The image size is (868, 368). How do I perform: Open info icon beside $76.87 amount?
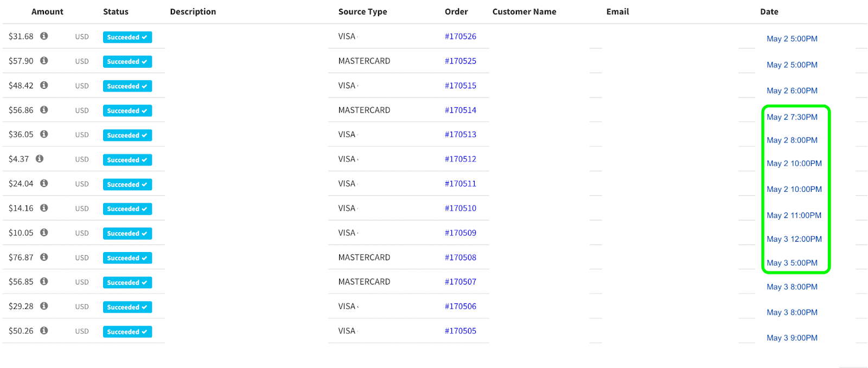[44, 257]
